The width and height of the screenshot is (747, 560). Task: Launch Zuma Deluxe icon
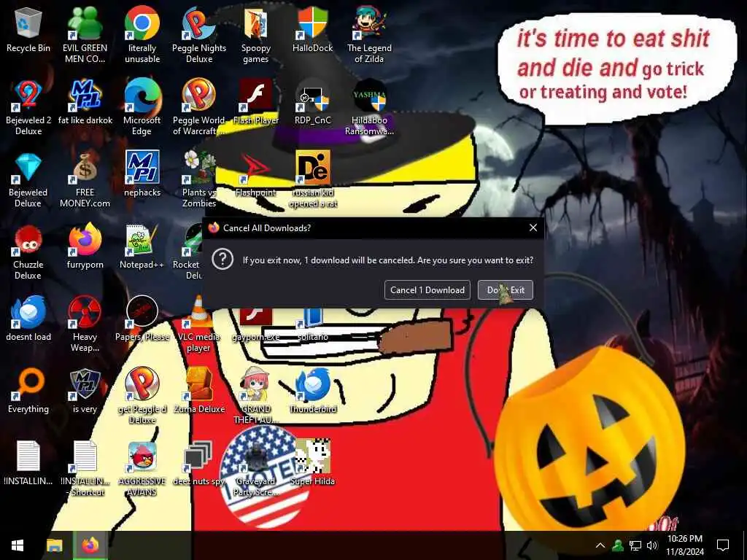(199, 391)
